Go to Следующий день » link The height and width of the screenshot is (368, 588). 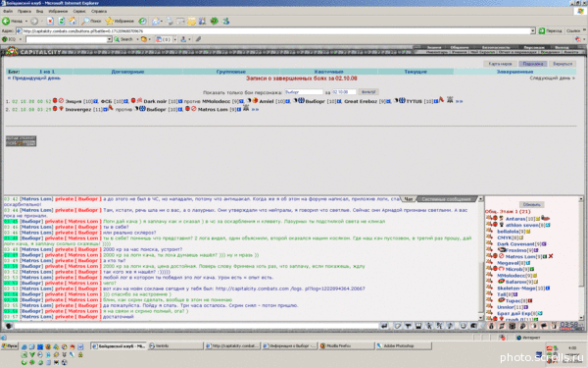pyautogui.click(x=552, y=79)
